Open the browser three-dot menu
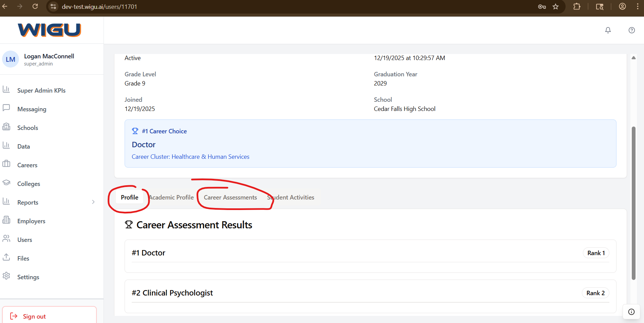 point(637,6)
